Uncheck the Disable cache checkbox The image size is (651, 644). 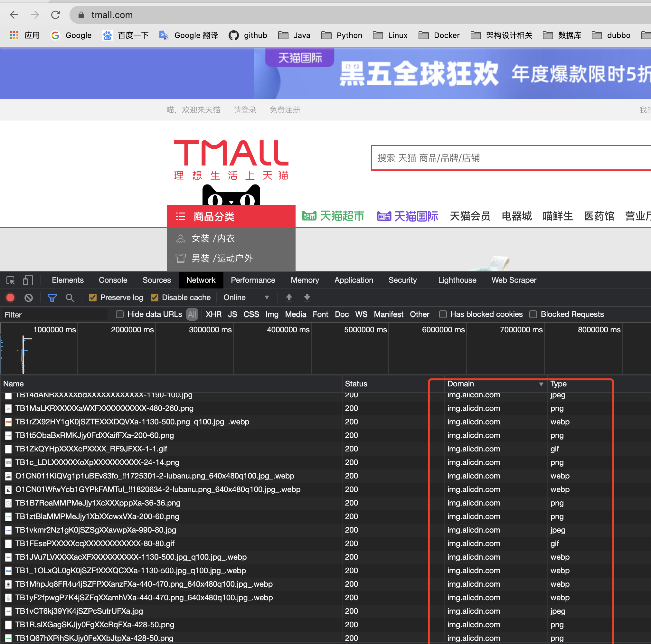[x=155, y=298]
